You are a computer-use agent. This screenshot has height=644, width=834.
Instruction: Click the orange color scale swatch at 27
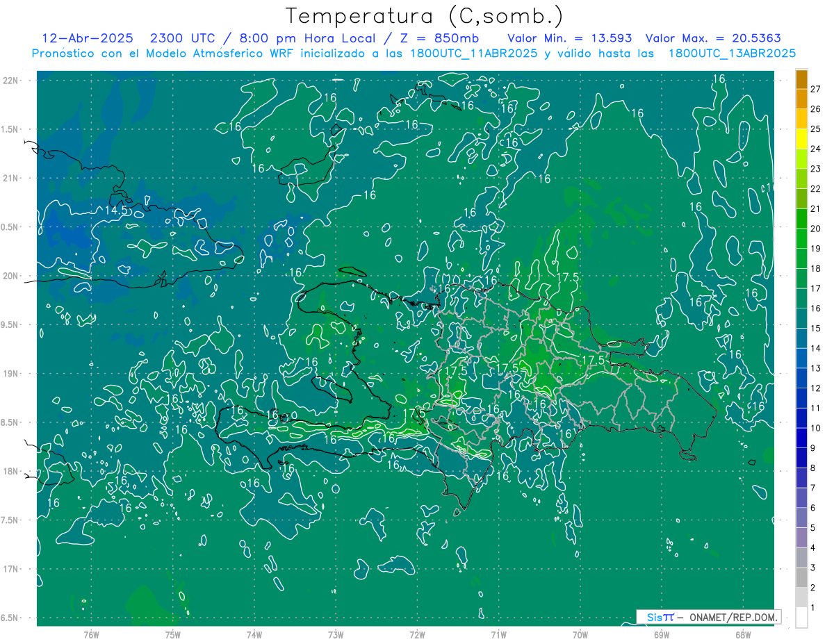pyautogui.click(x=801, y=79)
